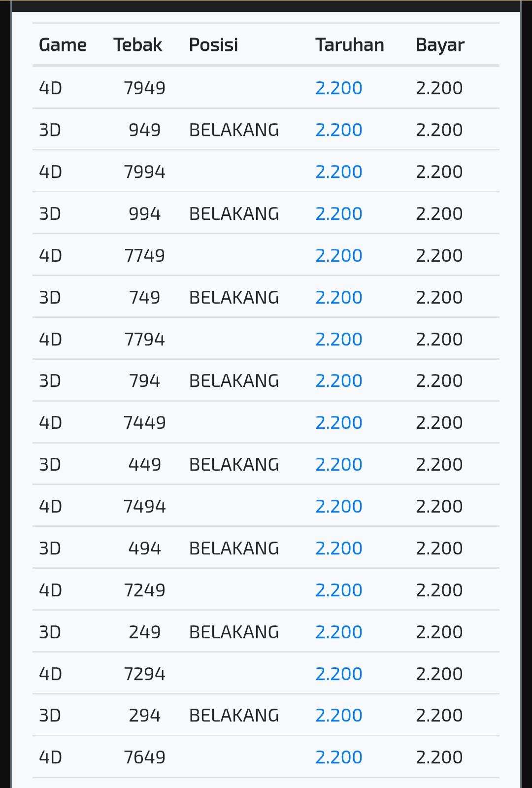Click Taruhan link for 4D 7649
The height and width of the screenshot is (788, 532).
[339, 757]
